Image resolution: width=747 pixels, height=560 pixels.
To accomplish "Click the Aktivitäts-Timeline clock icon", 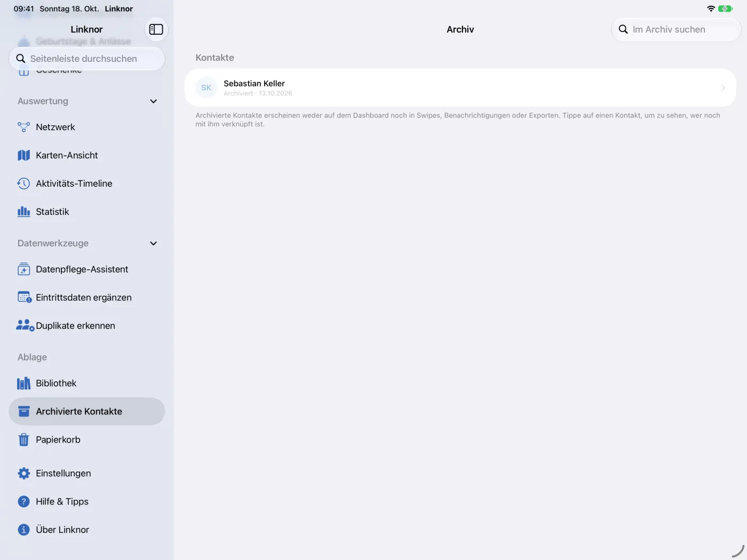I will coord(24,183).
